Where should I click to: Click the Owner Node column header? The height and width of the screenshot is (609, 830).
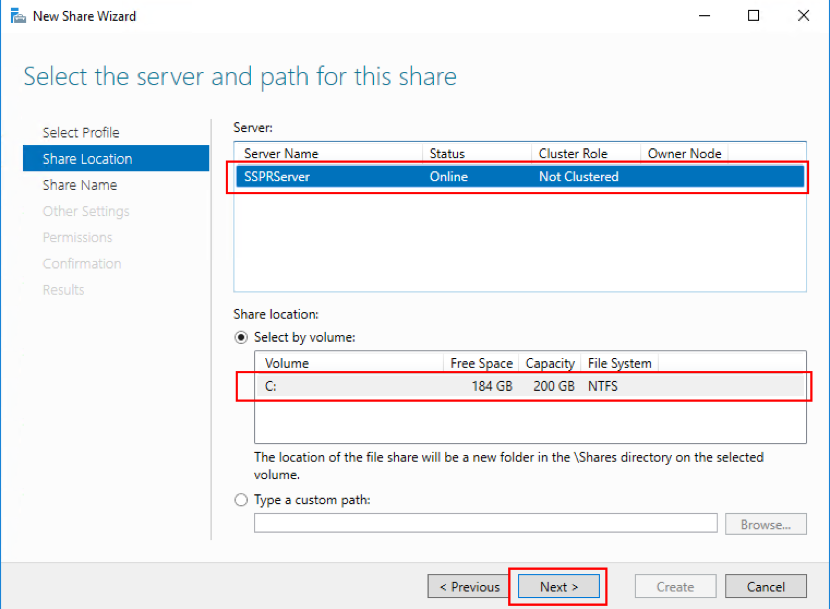(684, 154)
